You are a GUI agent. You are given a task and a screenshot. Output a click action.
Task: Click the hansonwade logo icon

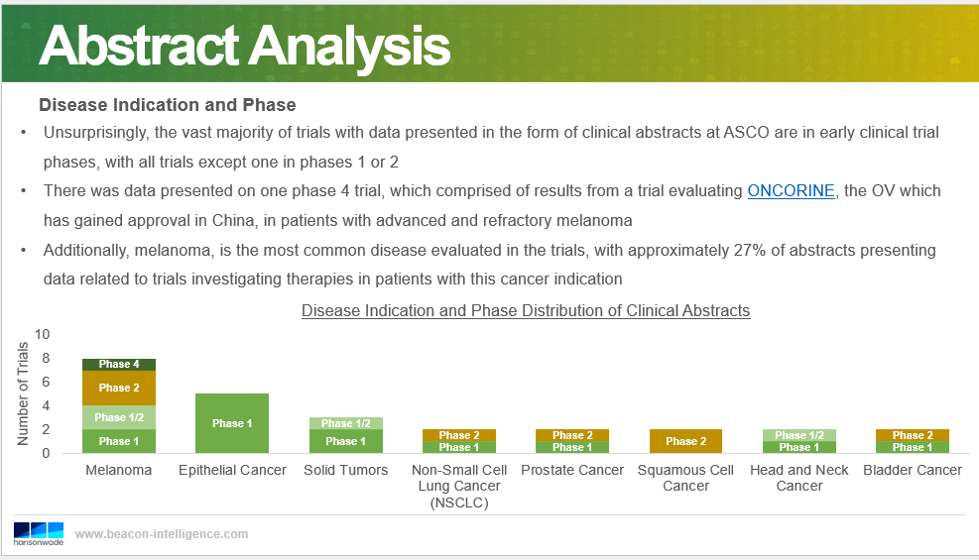(x=39, y=533)
